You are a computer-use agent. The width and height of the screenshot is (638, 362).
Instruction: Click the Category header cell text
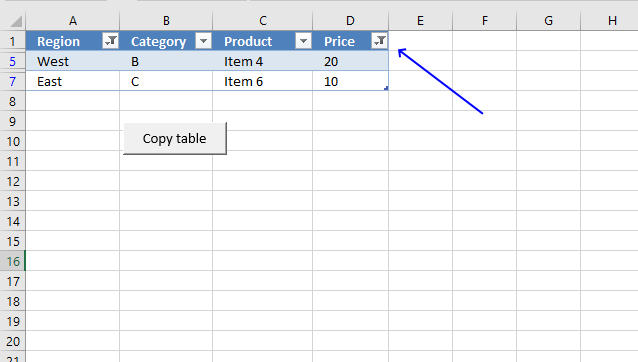[x=158, y=41]
